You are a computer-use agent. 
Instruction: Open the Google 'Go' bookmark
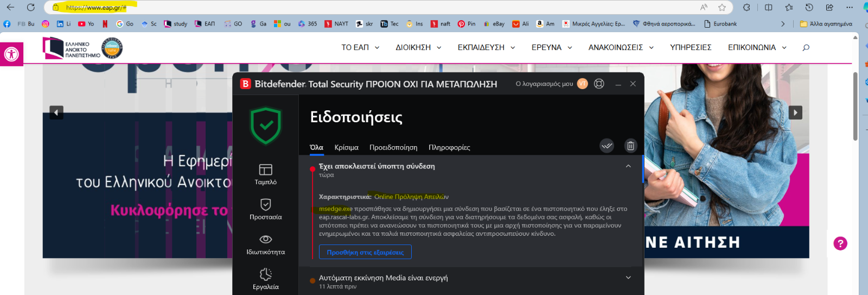coord(125,24)
